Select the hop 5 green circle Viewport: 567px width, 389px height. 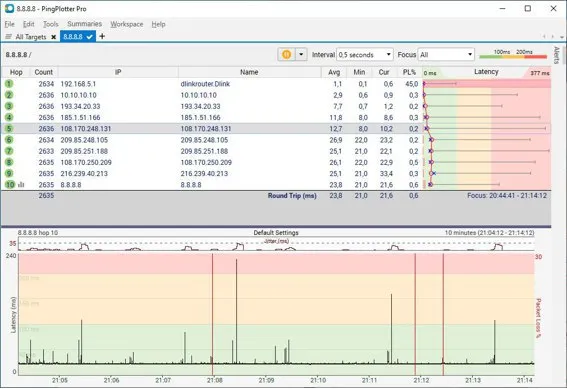tap(9, 129)
